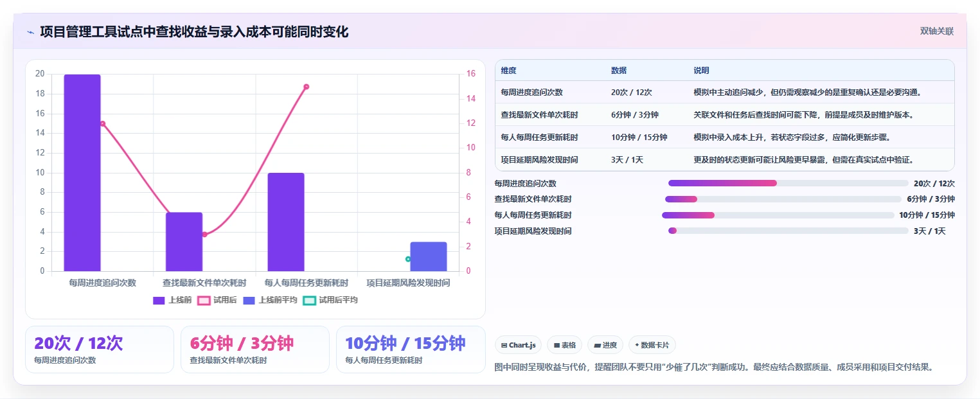Click table row label 项目延期风险发现时间

tap(540, 160)
